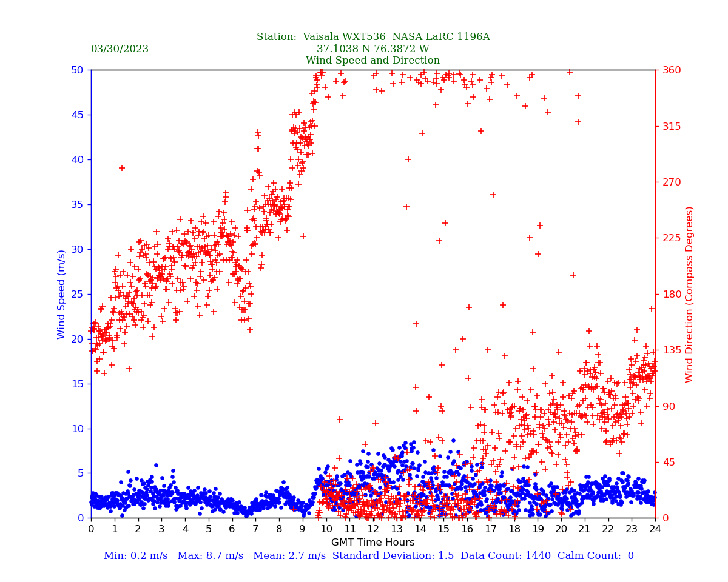The width and height of the screenshot is (728, 582).
Task: Click the 25 tick on the wind speed axis
Action: [77, 294]
